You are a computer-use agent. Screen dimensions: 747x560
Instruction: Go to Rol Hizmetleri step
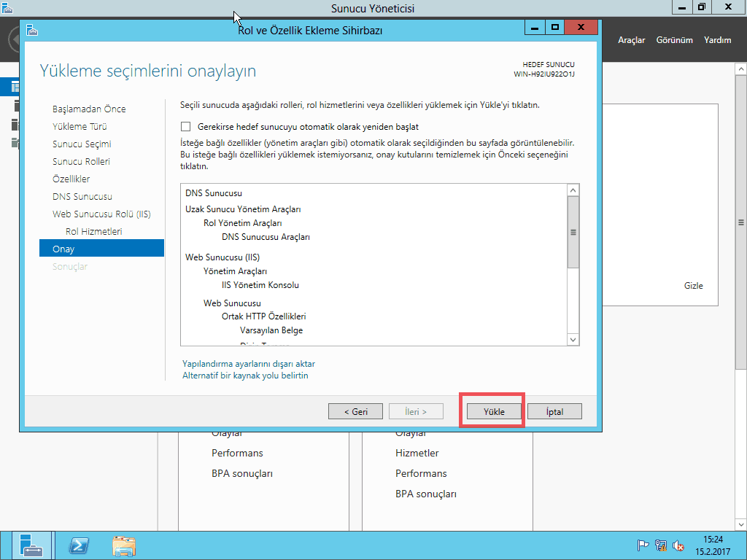[94, 231]
